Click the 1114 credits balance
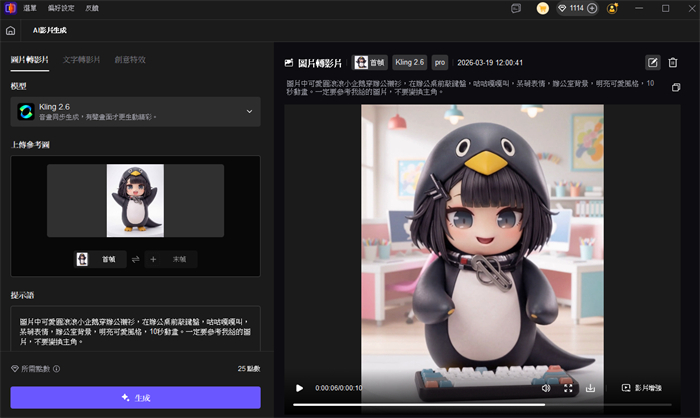 pyautogui.click(x=576, y=8)
